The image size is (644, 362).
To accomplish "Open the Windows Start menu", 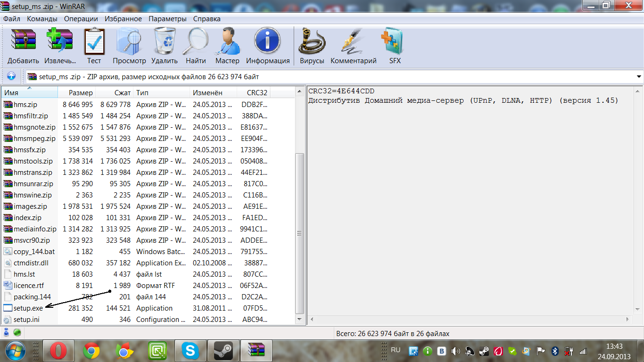I will 16,351.
